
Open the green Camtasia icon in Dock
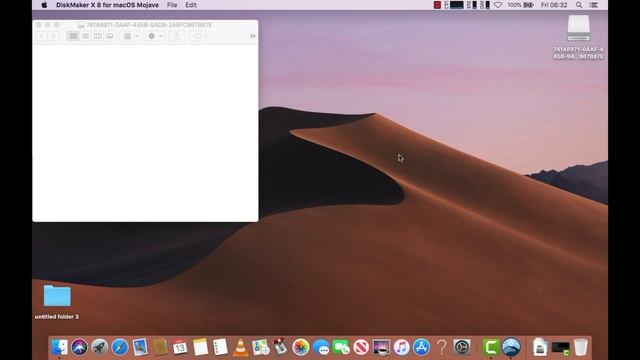[491, 347]
